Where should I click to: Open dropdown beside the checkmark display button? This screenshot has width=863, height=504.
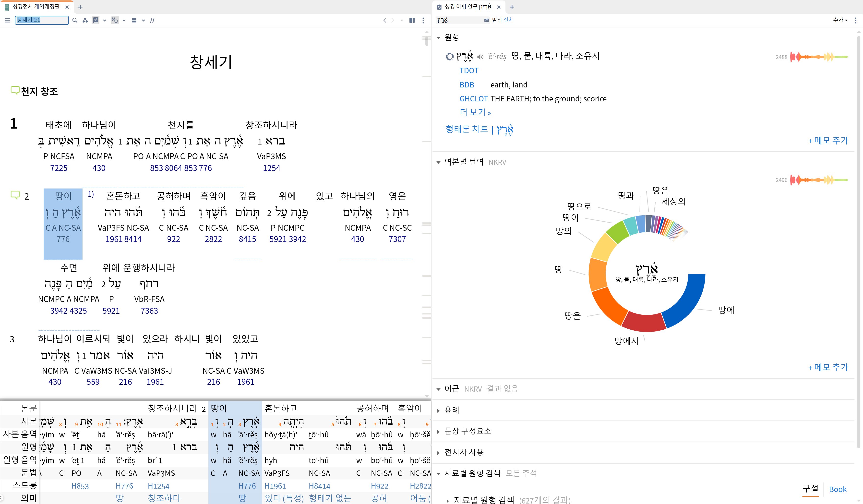point(105,20)
